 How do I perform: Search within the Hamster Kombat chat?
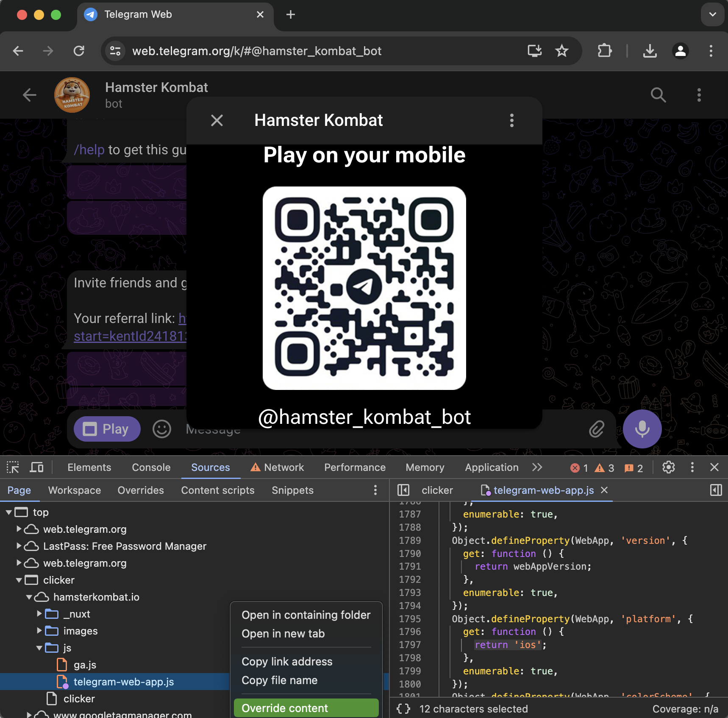tap(658, 95)
